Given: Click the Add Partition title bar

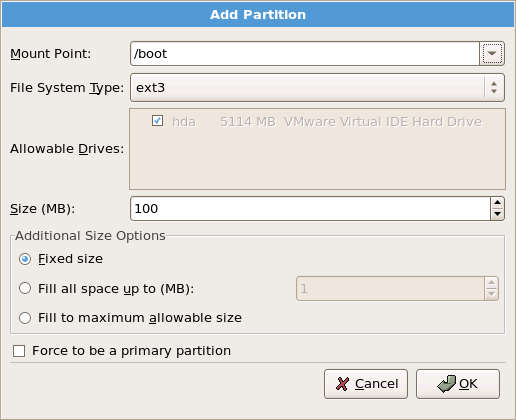Looking at the screenshot, I should point(258,15).
